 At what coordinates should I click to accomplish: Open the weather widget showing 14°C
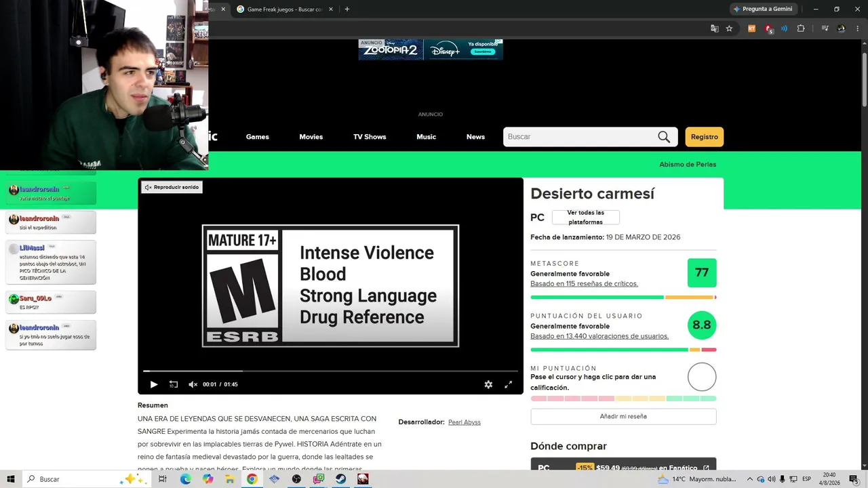[697, 479]
